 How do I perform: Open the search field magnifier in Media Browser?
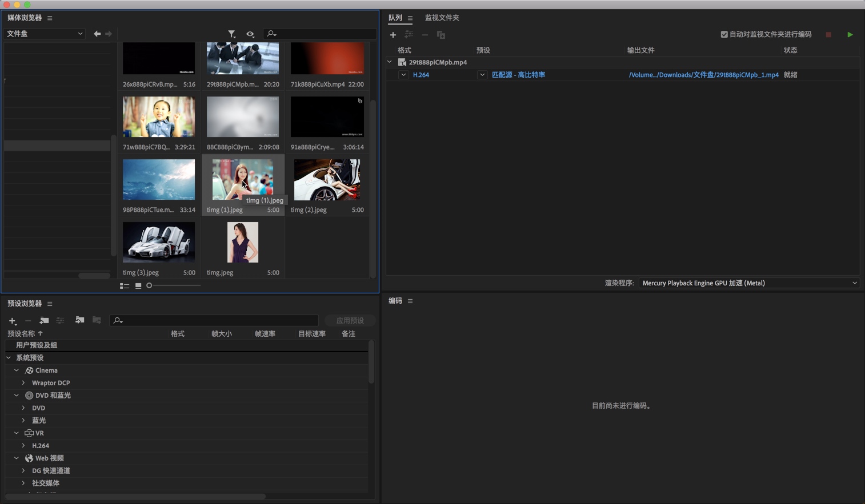[x=270, y=34]
